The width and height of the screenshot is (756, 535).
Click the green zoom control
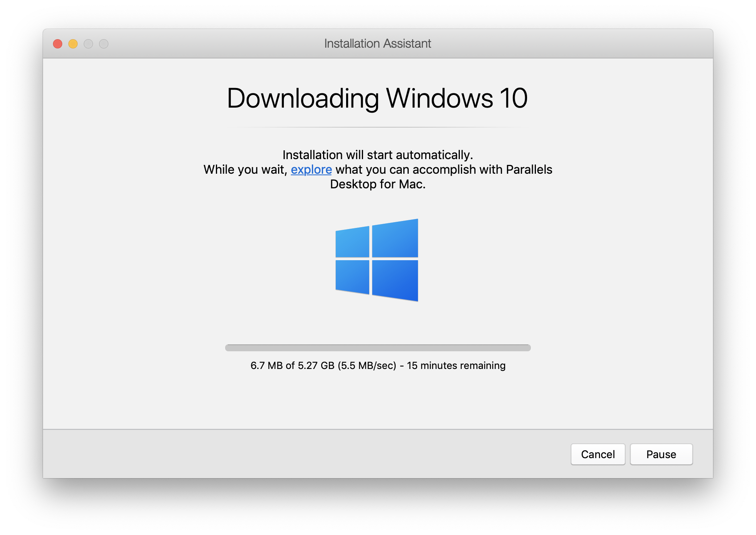coord(88,43)
